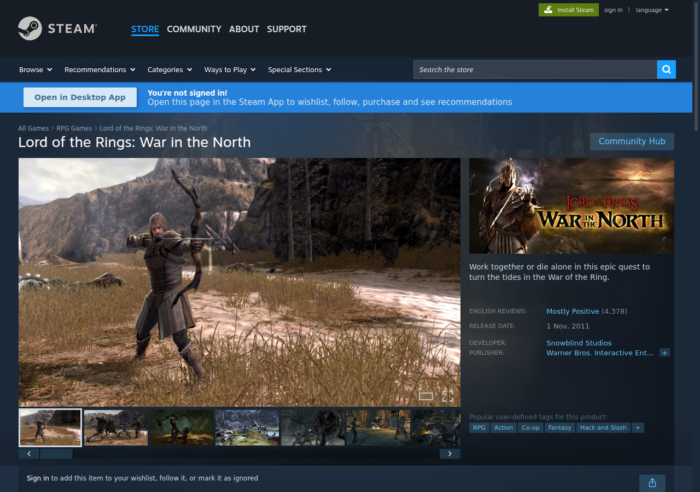This screenshot has width=700, height=492.
Task: Select the second screenshot thumbnail
Action: tap(116, 428)
